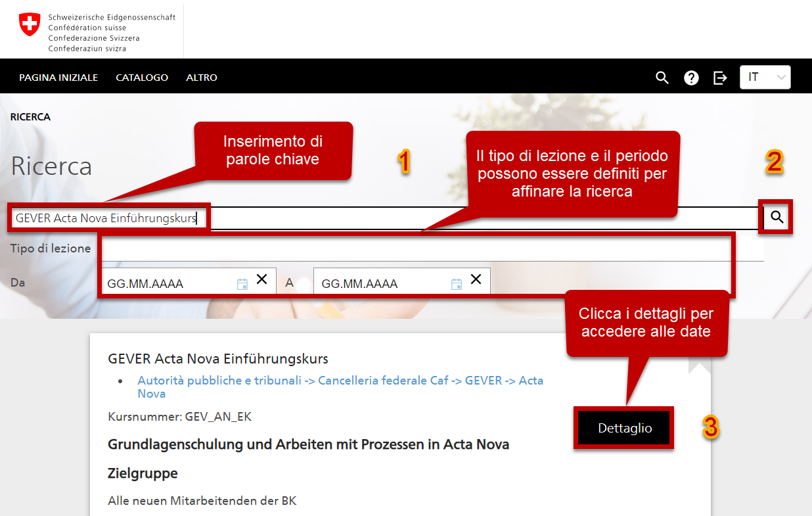Click the RICERCA breadcrumb
The image size is (812, 516).
pos(30,117)
